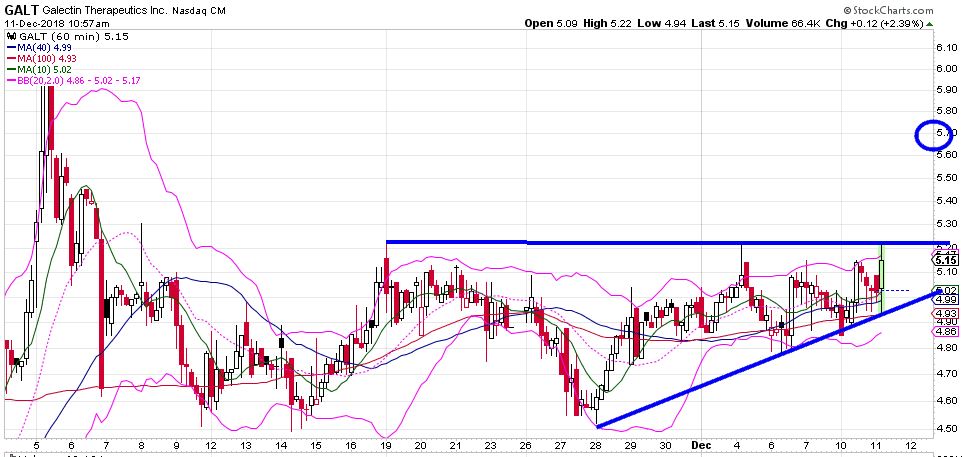Click the date axis label 14

pyautogui.click(x=281, y=445)
